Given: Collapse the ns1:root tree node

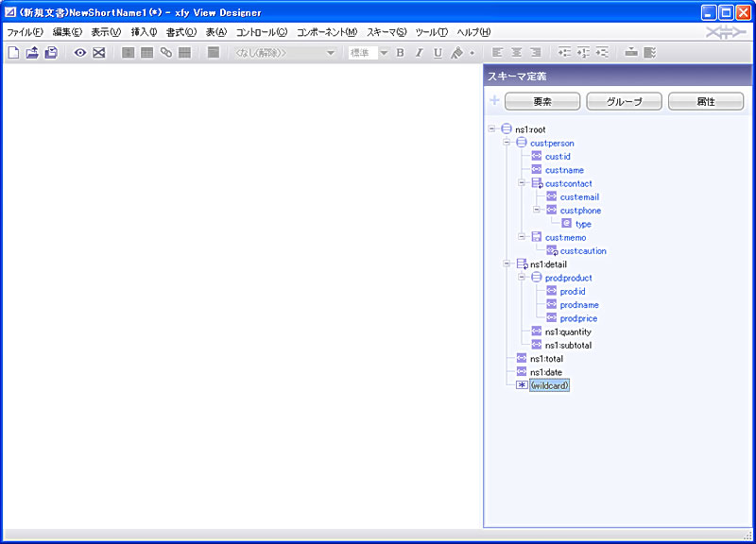Looking at the screenshot, I should click(491, 129).
